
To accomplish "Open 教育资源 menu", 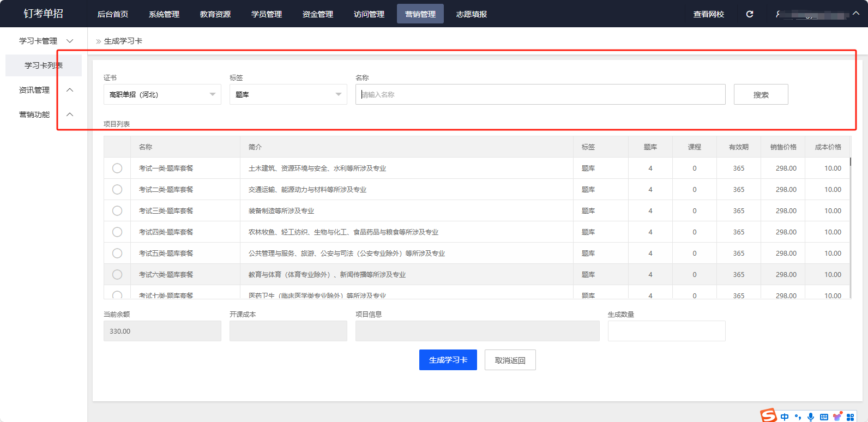I will pyautogui.click(x=215, y=14).
